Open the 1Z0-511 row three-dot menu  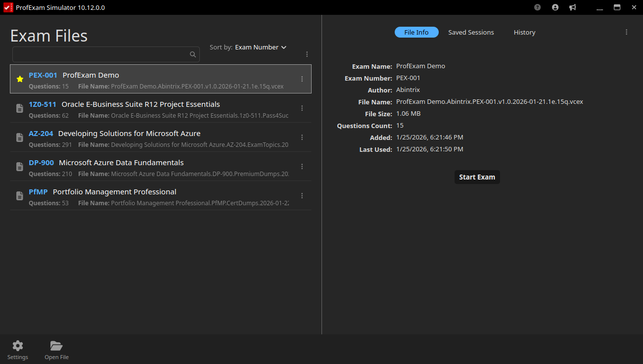302,108
